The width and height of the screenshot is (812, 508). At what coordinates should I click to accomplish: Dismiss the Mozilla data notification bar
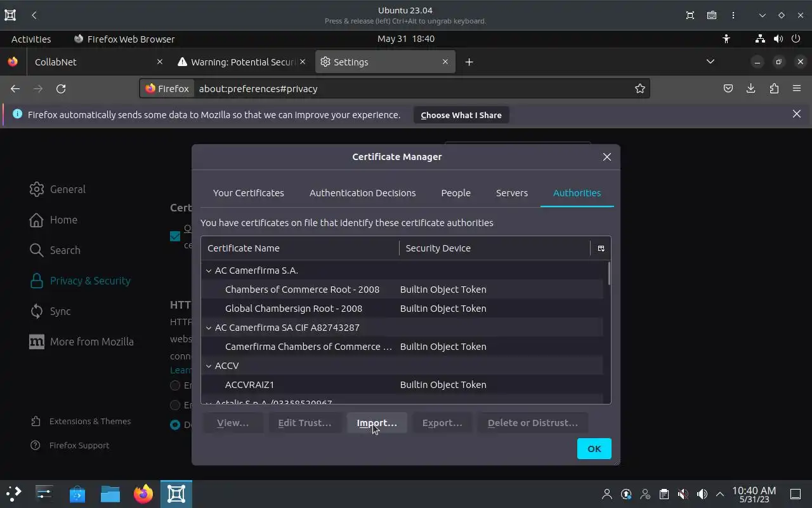797,114
